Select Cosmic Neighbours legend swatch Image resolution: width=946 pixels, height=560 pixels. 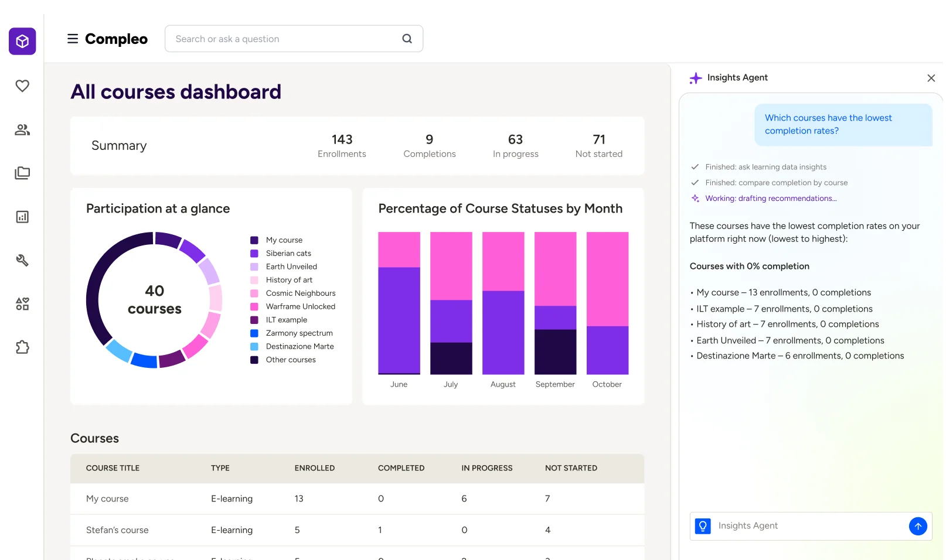point(254,293)
